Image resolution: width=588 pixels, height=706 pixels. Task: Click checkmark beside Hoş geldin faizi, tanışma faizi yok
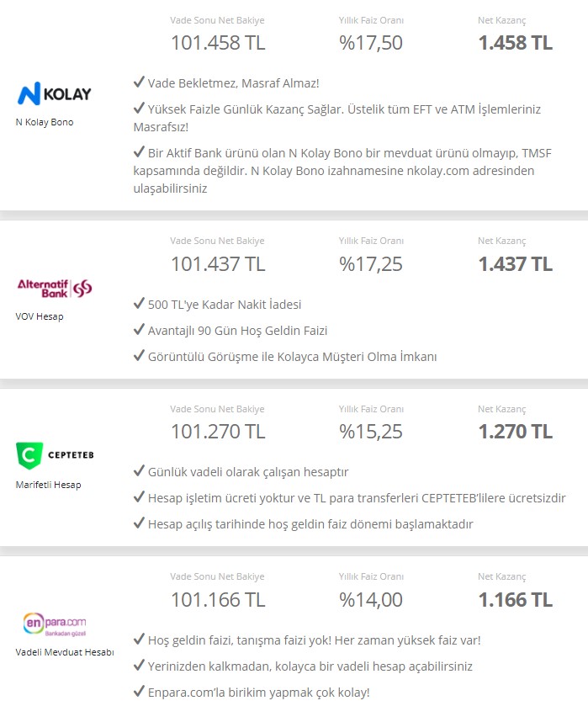tap(139, 639)
